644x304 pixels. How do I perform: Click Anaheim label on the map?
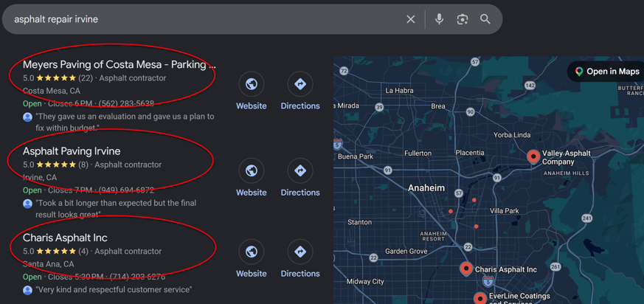[426, 188]
